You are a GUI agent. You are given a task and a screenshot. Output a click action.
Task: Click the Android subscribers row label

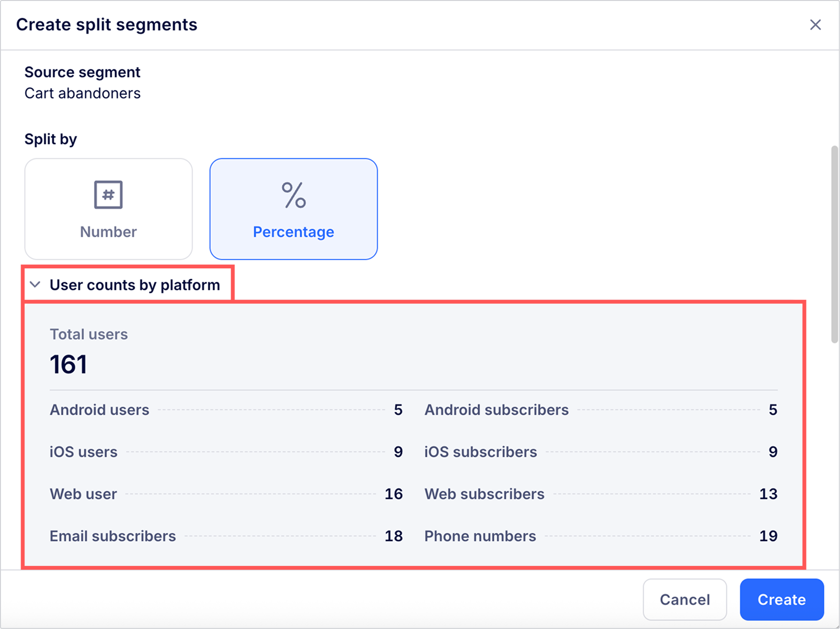click(497, 410)
